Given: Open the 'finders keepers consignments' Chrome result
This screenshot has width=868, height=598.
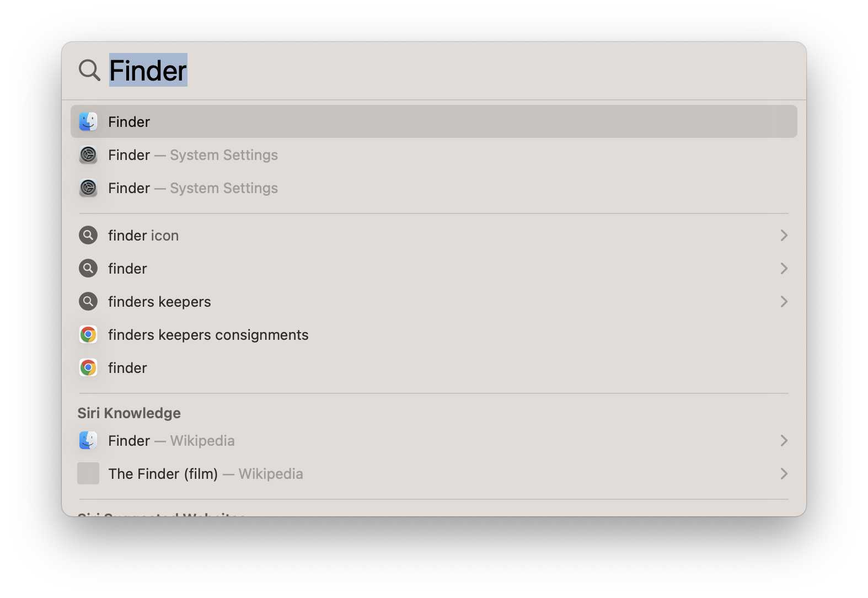Looking at the screenshot, I should click(x=433, y=335).
